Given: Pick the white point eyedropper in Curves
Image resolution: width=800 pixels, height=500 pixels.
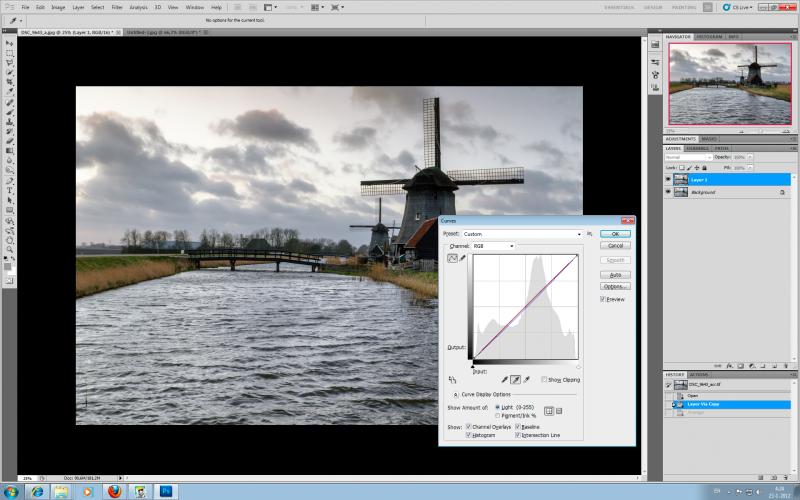Looking at the screenshot, I should 527,380.
